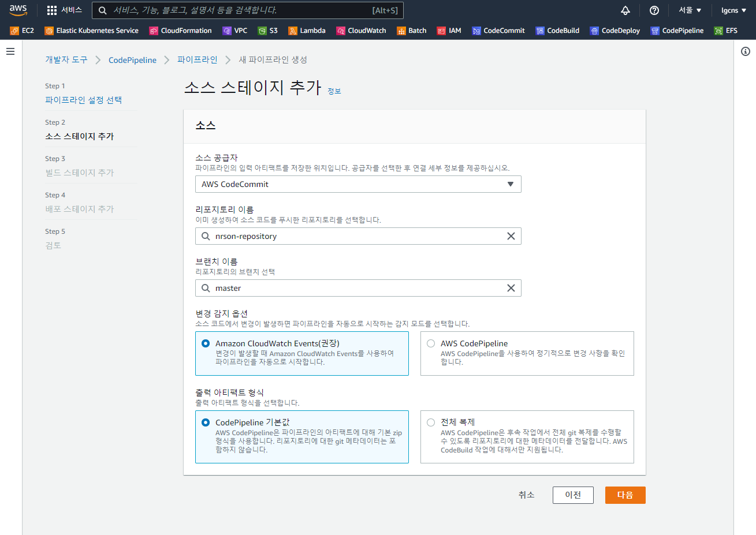The image size is (756, 535).
Task: Click the 소스 스테이지 추가 step label
Action: (80, 136)
